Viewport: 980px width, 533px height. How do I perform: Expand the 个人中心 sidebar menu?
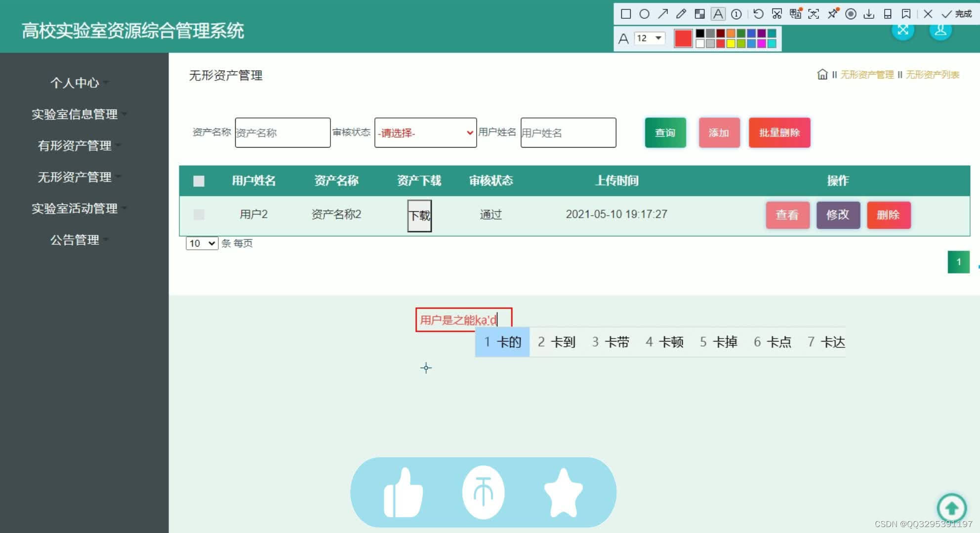tap(75, 83)
